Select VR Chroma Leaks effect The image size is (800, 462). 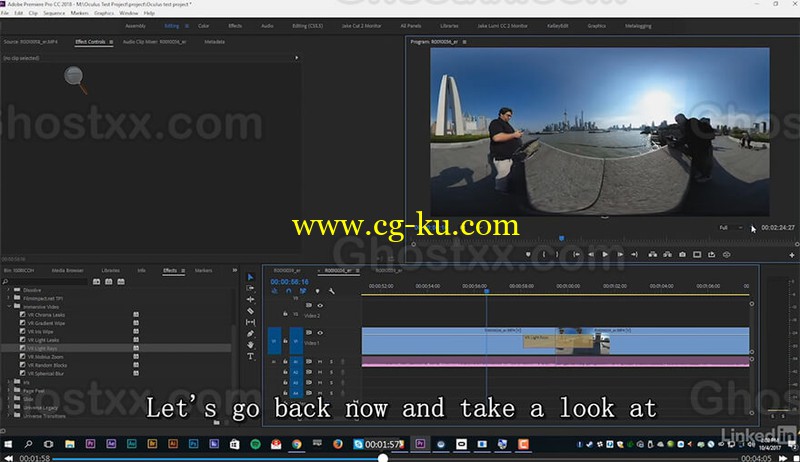pyautogui.click(x=46, y=315)
